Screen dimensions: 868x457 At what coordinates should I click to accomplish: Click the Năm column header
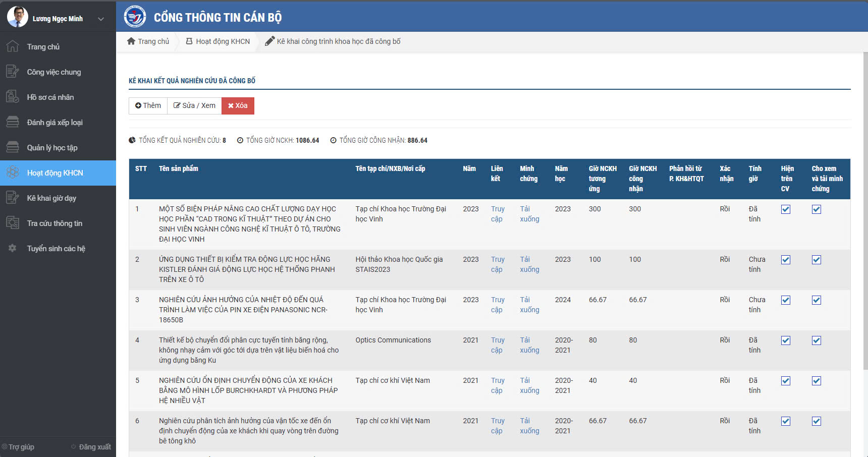point(469,168)
